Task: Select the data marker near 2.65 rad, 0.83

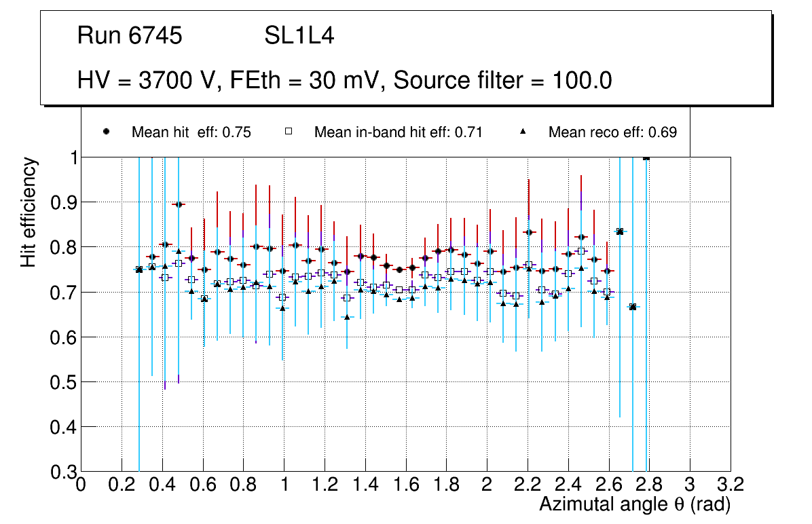Action: 620,231
